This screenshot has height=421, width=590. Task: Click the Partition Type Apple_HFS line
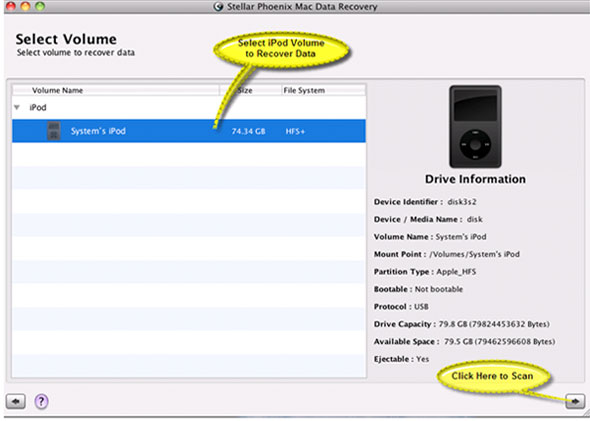coord(425,272)
